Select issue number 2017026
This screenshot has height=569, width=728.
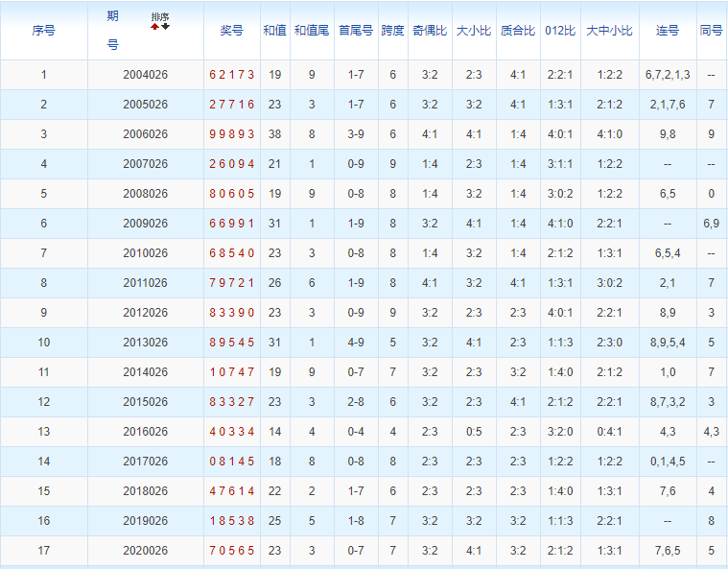(146, 462)
